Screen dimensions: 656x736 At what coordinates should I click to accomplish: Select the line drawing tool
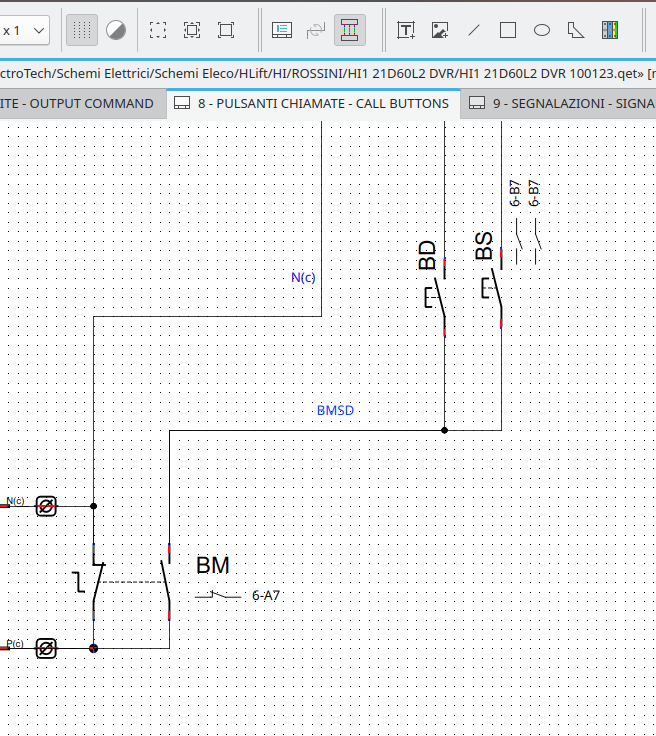(474, 30)
